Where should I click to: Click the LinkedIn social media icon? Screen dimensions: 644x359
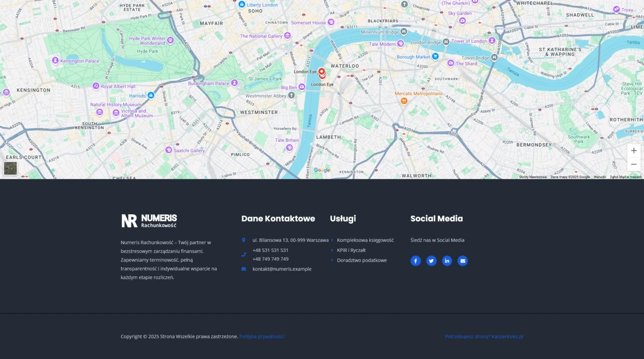(447, 261)
